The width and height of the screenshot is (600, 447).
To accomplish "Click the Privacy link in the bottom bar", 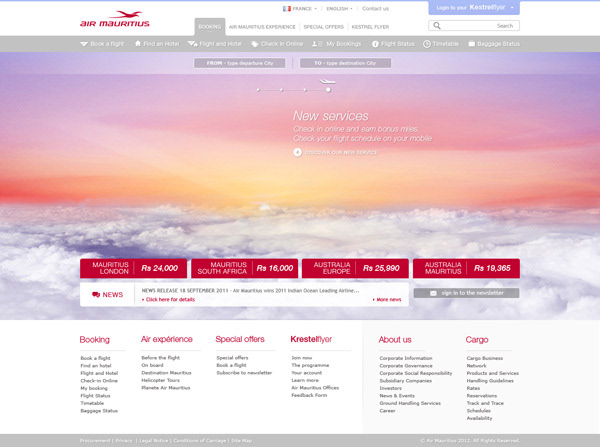I will [x=124, y=441].
